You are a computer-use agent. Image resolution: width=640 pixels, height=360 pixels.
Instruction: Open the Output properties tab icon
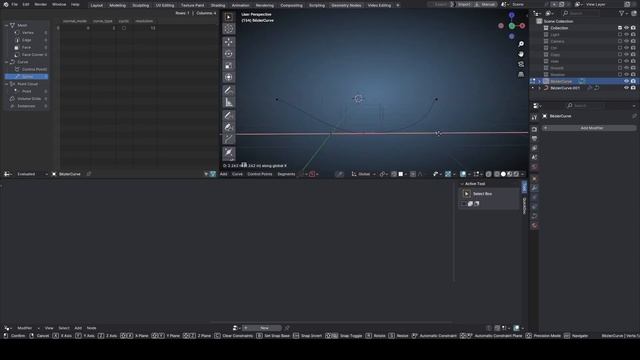534,139
